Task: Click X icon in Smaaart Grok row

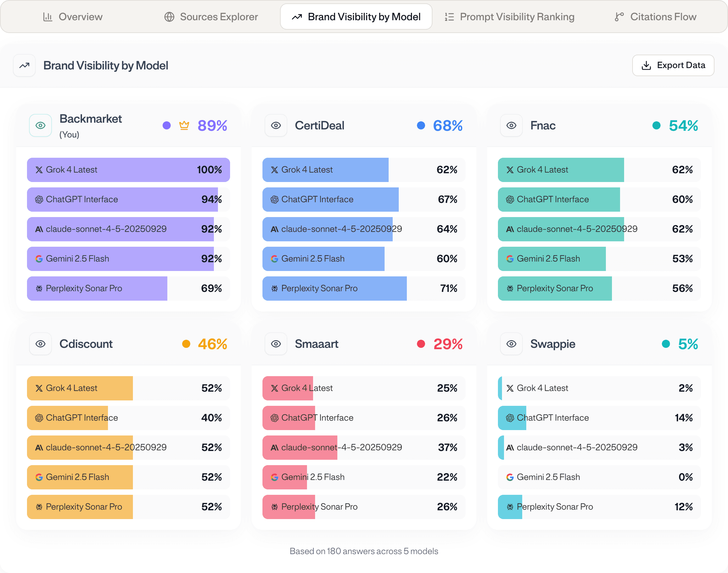Action: pyautogui.click(x=275, y=388)
